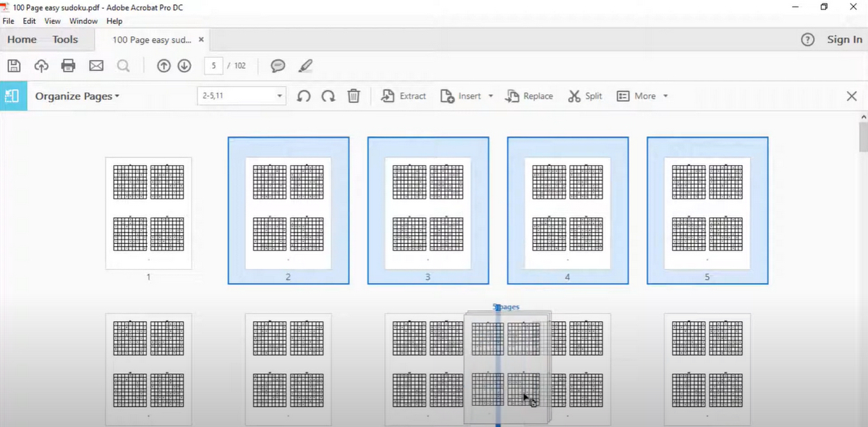Viewport: 868px width, 427px height.
Task: Expand the Insert pages dropdown
Action: click(x=490, y=96)
